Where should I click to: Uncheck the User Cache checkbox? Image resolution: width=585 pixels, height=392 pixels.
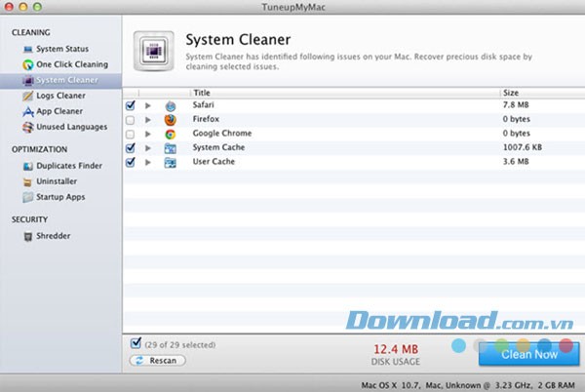pyautogui.click(x=131, y=162)
